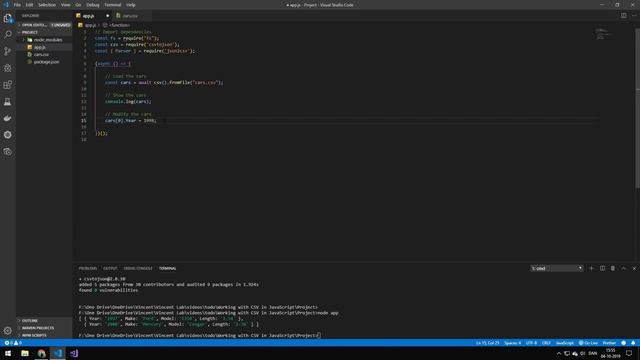The height and width of the screenshot is (360, 640).
Task: Open the Windows Start menu
Action: 8,353
